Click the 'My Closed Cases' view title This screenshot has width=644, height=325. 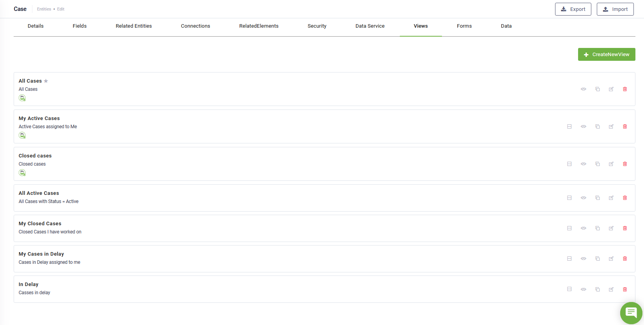click(40, 224)
